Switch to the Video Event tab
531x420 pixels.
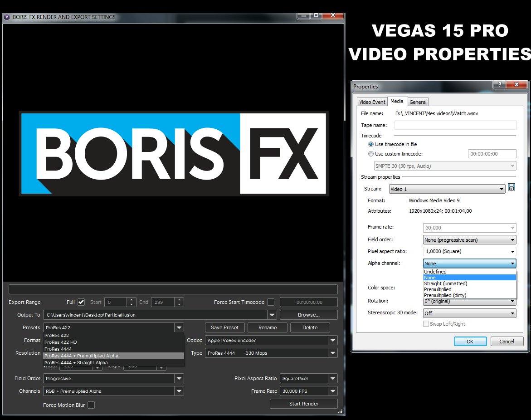pyautogui.click(x=372, y=102)
